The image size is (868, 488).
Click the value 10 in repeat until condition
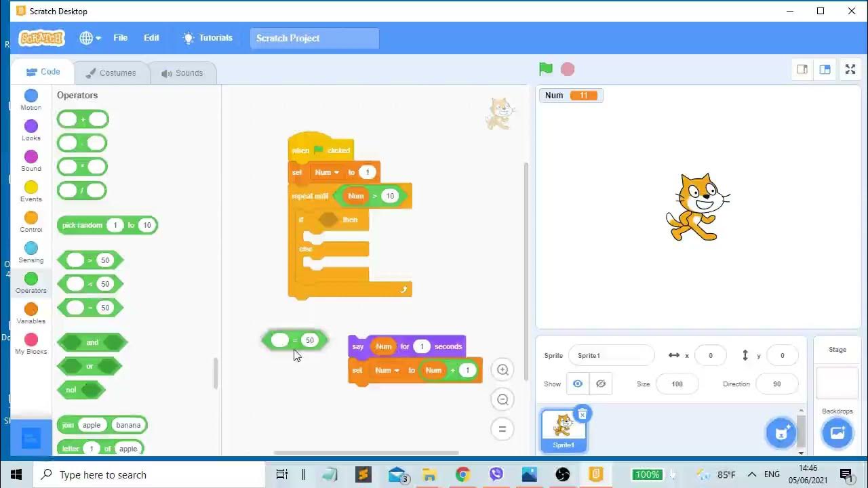[390, 196]
